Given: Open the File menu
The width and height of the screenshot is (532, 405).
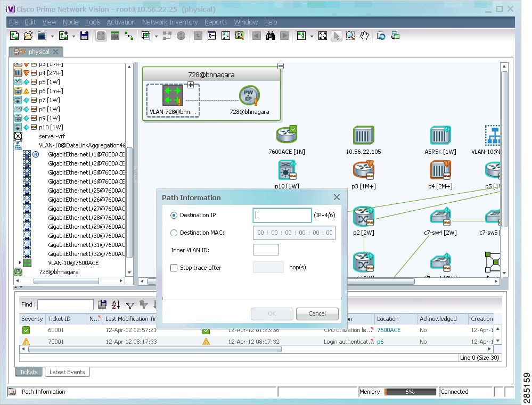Looking at the screenshot, I should (13, 22).
